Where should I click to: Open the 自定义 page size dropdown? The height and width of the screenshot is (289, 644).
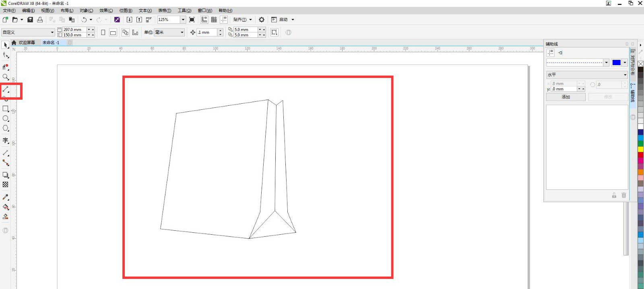pyautogui.click(x=52, y=32)
